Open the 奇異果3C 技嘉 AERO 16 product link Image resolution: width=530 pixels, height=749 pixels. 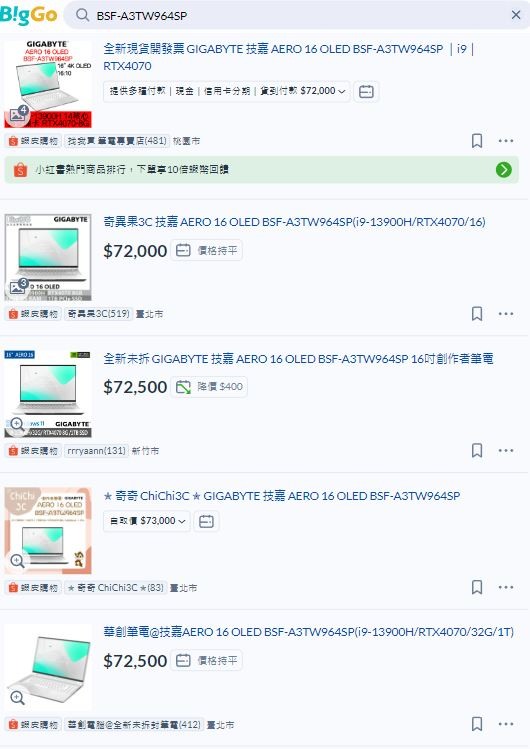[x=294, y=222]
